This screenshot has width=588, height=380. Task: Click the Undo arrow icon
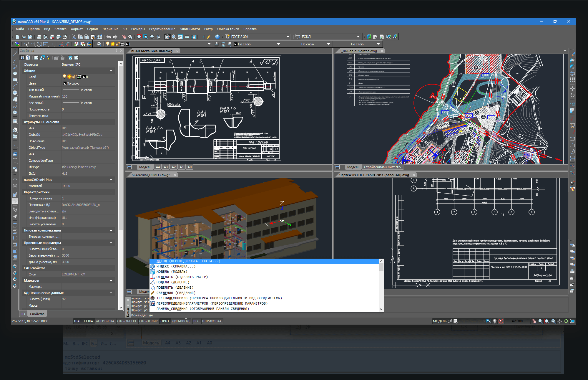tap(109, 37)
